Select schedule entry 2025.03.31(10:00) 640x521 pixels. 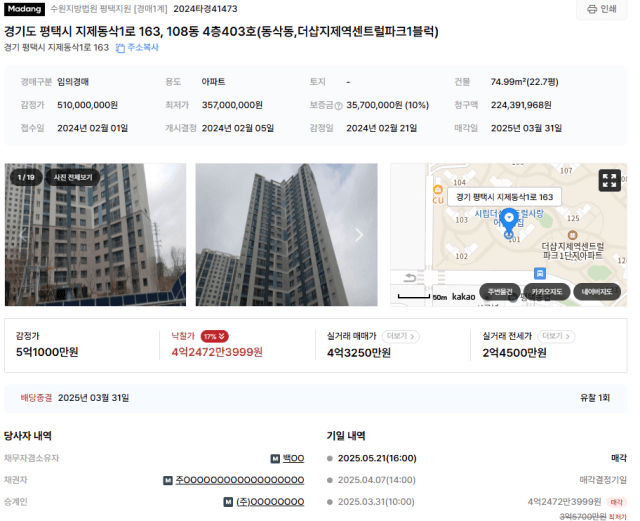tap(376, 501)
